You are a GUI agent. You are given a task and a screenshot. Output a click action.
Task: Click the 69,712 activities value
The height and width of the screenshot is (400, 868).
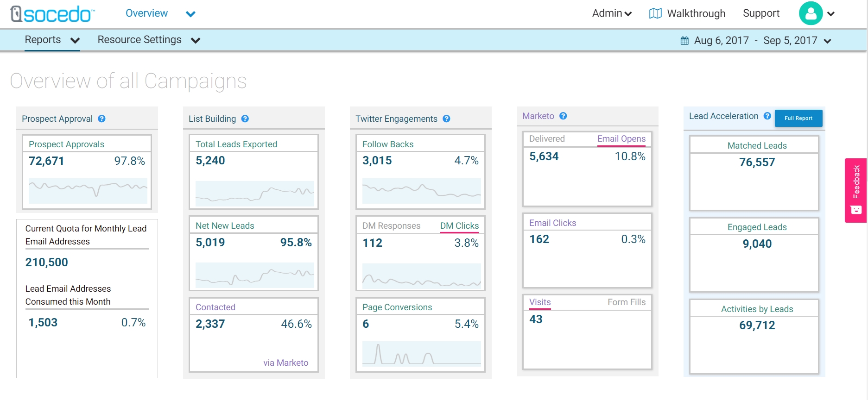pyautogui.click(x=757, y=325)
